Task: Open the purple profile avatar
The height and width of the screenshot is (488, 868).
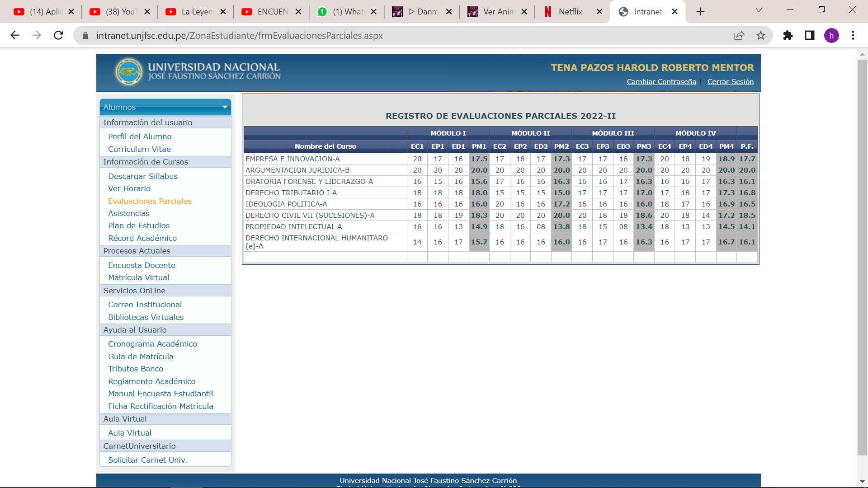Action: pyautogui.click(x=831, y=35)
